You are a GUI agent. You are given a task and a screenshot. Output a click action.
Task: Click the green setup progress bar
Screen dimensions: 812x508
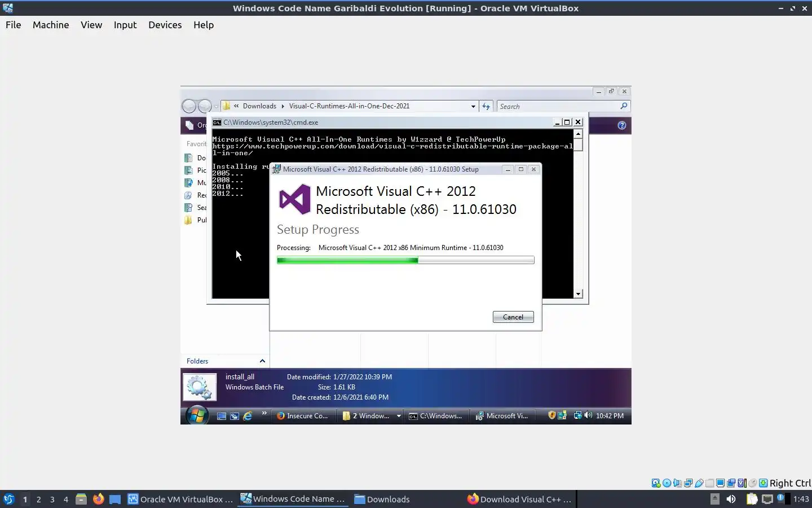click(x=405, y=260)
